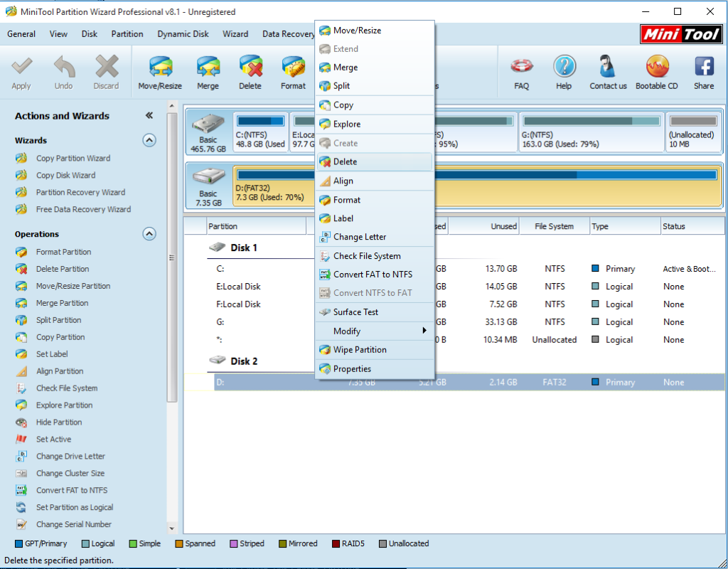The height and width of the screenshot is (569, 728).
Task: Click the Check File System sidebar icon
Action: pyautogui.click(x=21, y=388)
